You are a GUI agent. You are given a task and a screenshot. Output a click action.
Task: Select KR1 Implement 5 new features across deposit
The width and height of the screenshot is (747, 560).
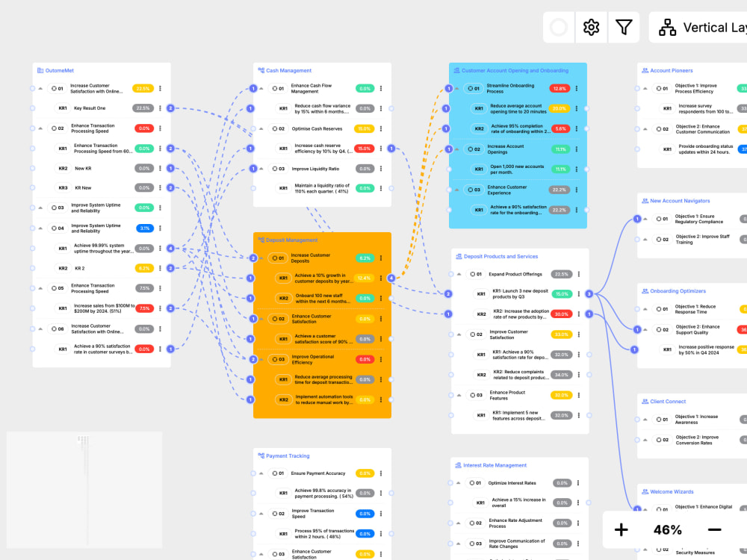point(520,415)
